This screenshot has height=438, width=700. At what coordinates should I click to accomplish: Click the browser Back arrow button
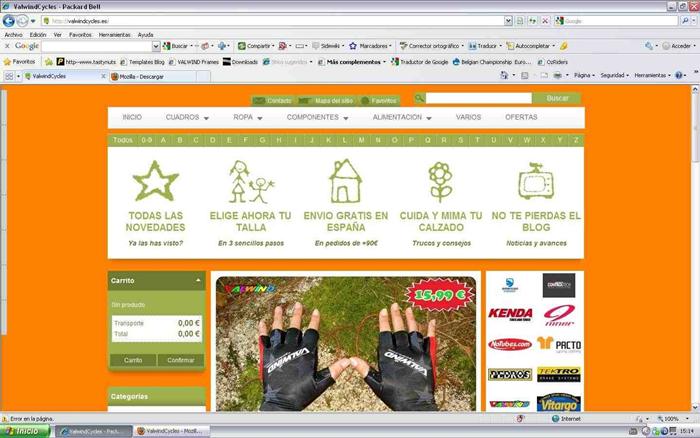pos(8,21)
